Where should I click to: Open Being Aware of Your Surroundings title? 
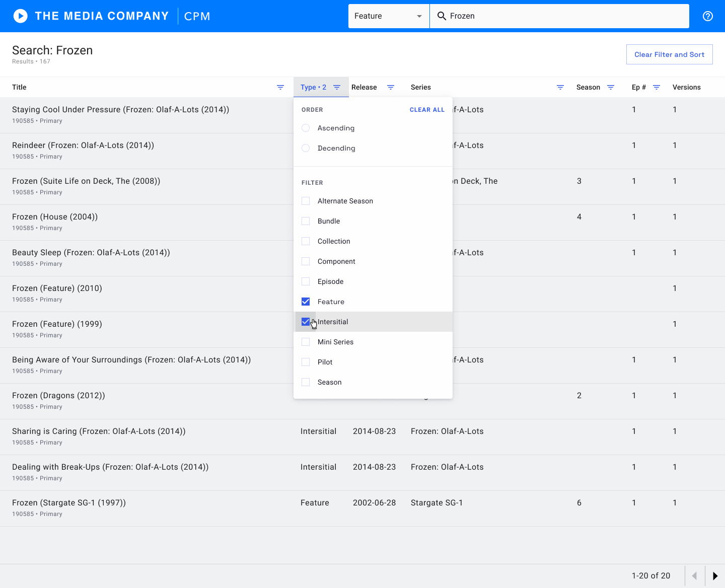click(x=131, y=360)
